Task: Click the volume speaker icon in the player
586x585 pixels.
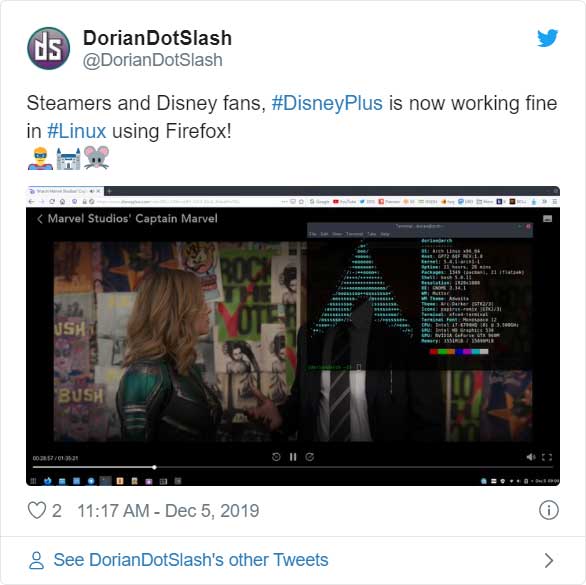Action: point(531,457)
